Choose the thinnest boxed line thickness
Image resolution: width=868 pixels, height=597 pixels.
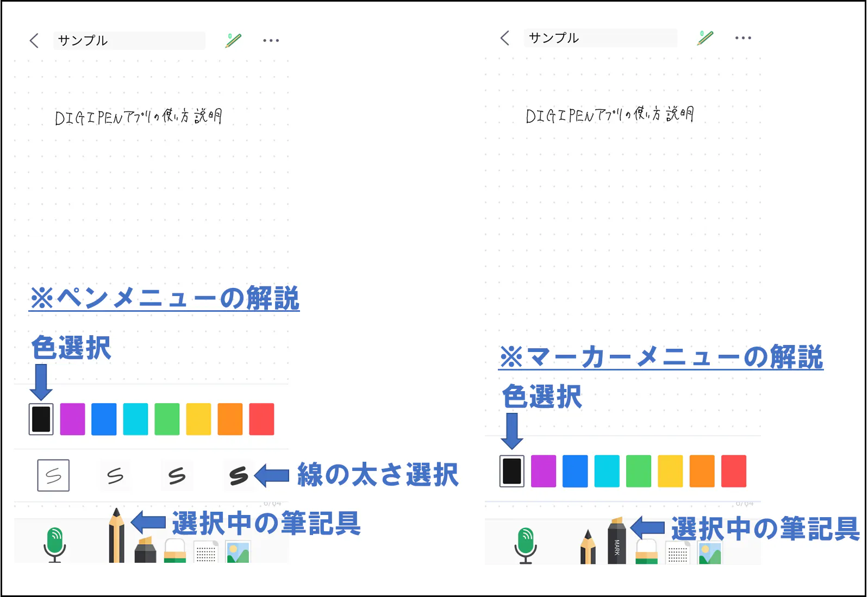[x=53, y=475]
